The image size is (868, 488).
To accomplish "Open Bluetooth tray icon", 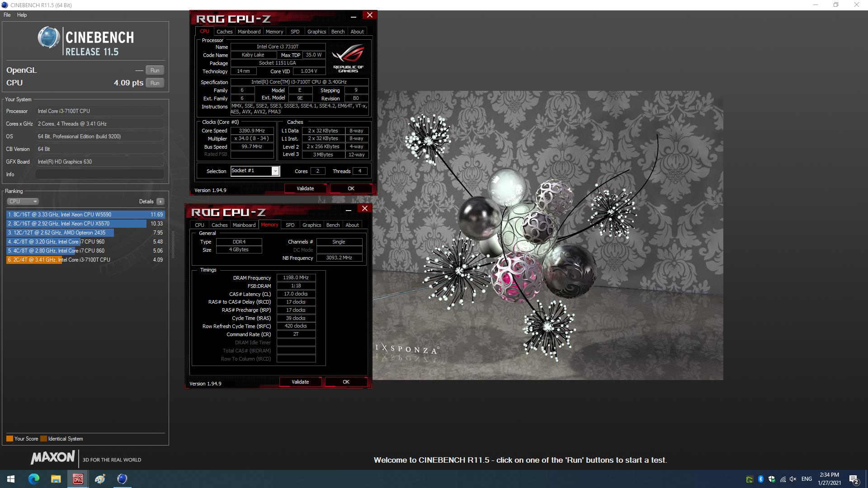I will click(761, 479).
